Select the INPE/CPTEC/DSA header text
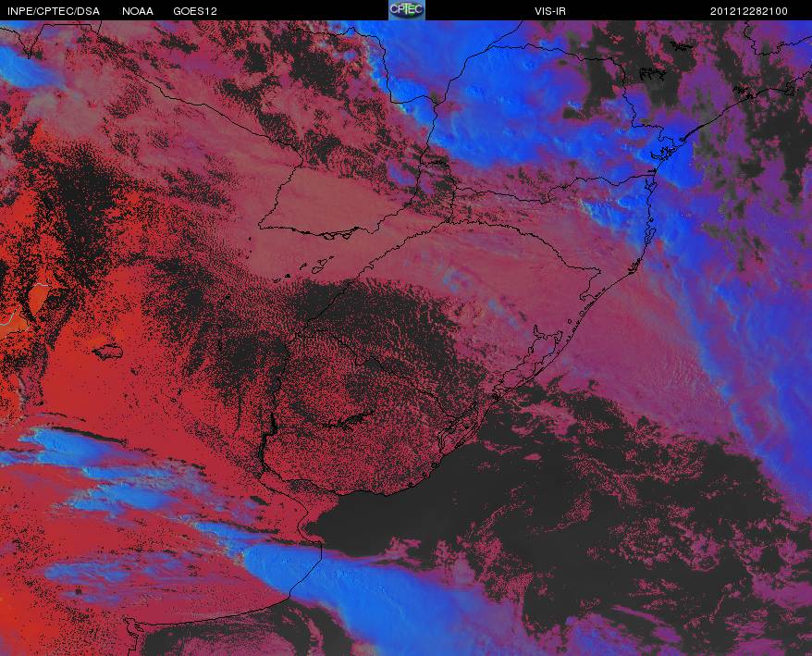 [x=54, y=11]
